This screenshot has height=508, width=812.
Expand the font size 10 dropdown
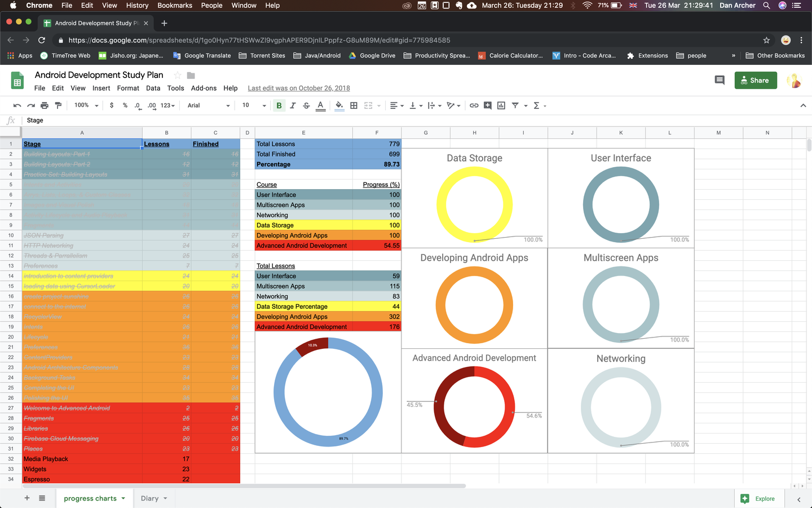(254, 106)
